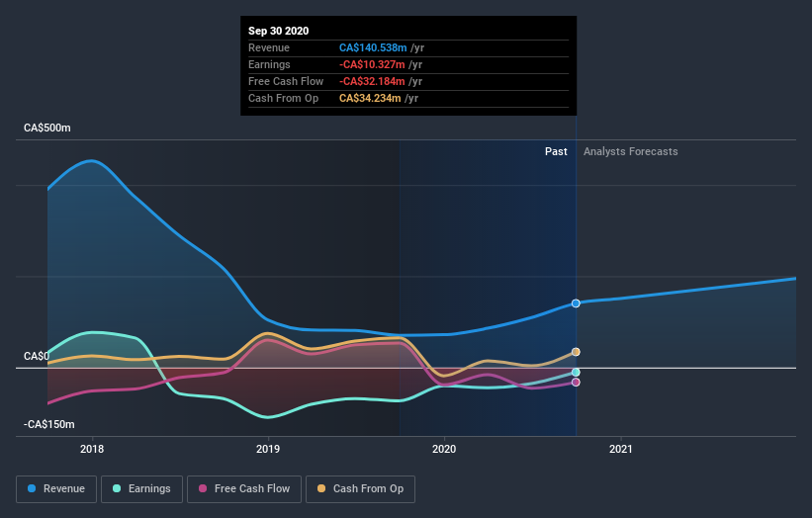Click the Sep 30 2020 tooltip date

pos(279,31)
